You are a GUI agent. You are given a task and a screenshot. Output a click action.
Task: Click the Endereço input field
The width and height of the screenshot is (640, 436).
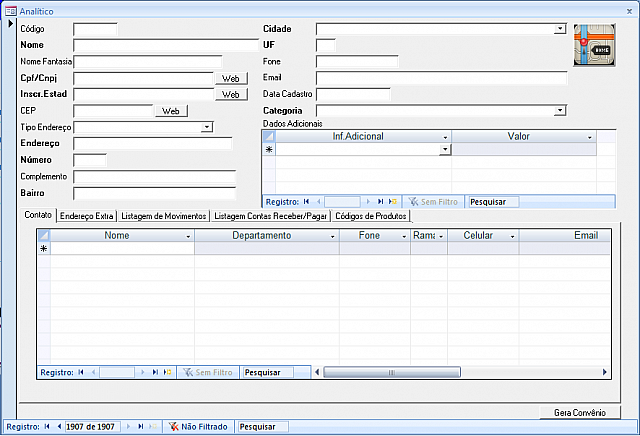[x=153, y=144]
